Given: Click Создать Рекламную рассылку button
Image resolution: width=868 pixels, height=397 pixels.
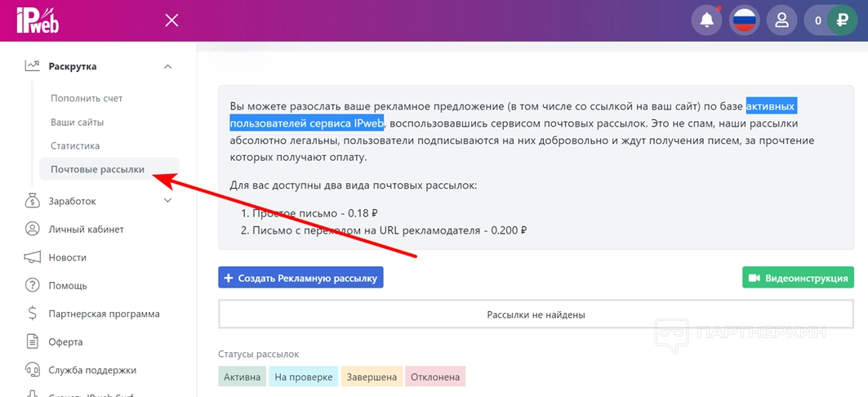Looking at the screenshot, I should (x=300, y=278).
